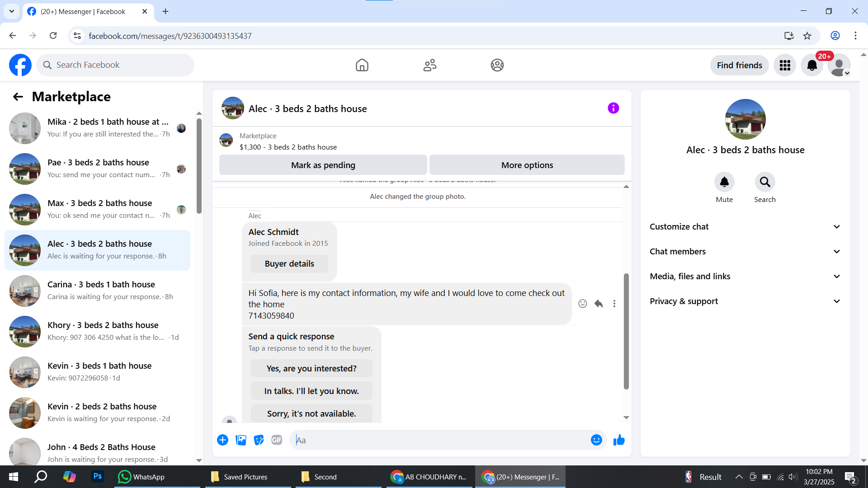
Task: Reload the page
Action: click(x=53, y=36)
